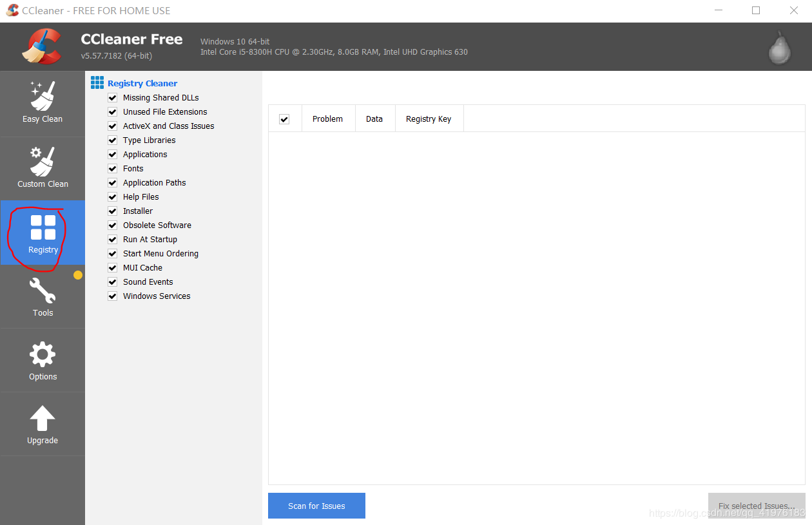Sort by the Data column header
Viewport: 812px width, 525px height.
pos(374,119)
